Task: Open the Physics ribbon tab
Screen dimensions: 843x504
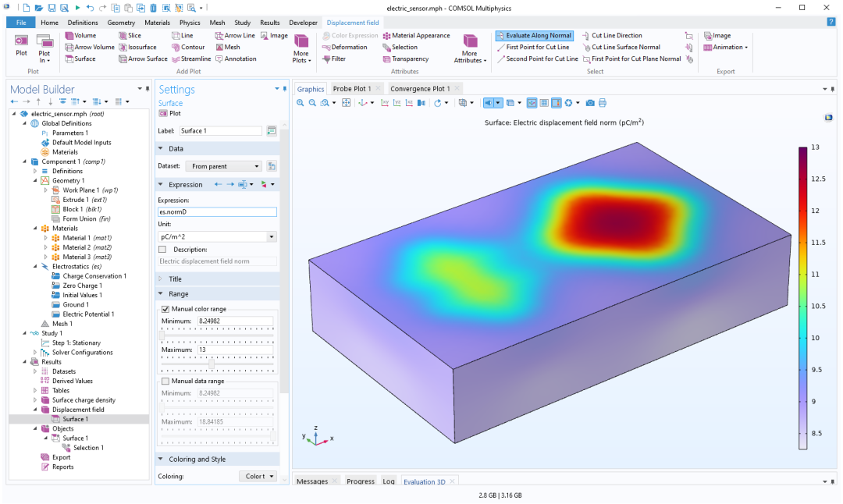Action: coord(190,23)
